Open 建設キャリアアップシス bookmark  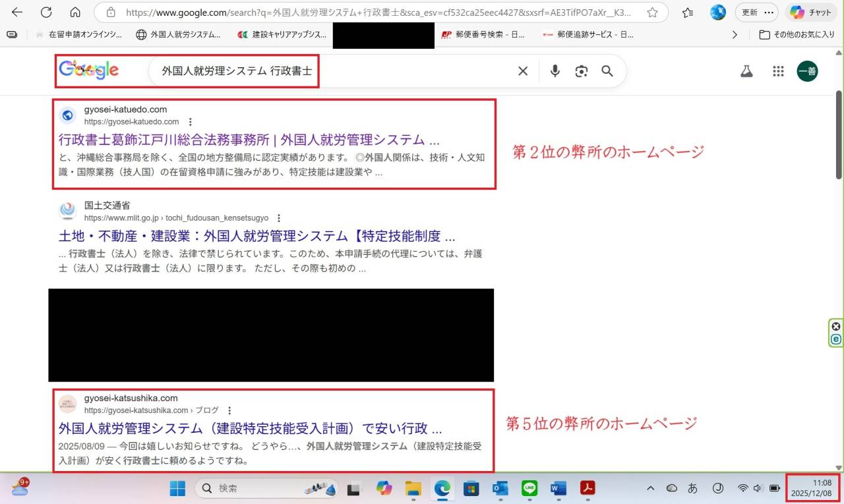[x=282, y=35]
